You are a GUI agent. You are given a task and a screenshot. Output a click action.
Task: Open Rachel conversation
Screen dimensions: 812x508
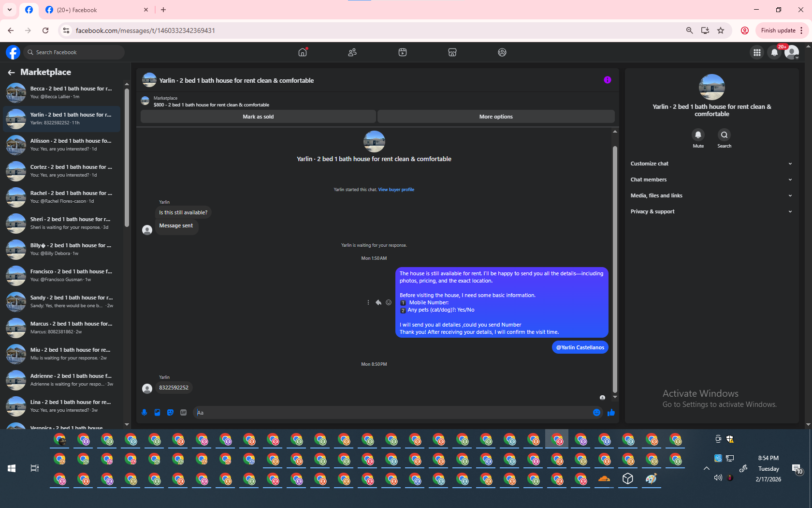click(62, 197)
